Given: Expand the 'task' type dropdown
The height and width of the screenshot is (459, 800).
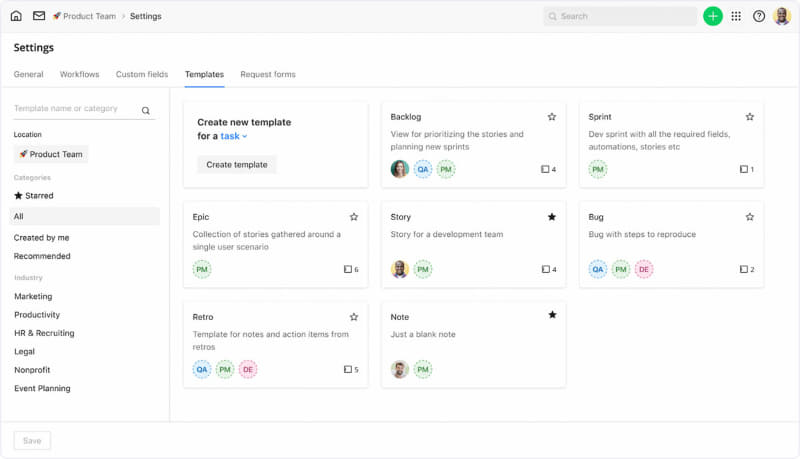Looking at the screenshot, I should pos(233,136).
